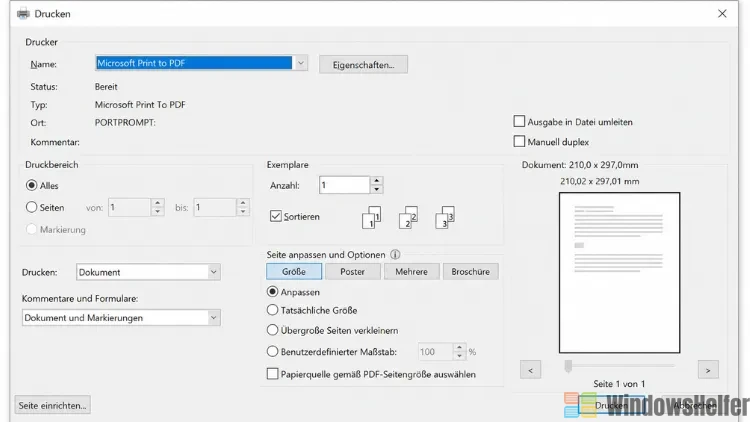Check Papierquelle gemäß PDF-Seitengröße auswählen
The image size is (750, 422).
(272, 374)
